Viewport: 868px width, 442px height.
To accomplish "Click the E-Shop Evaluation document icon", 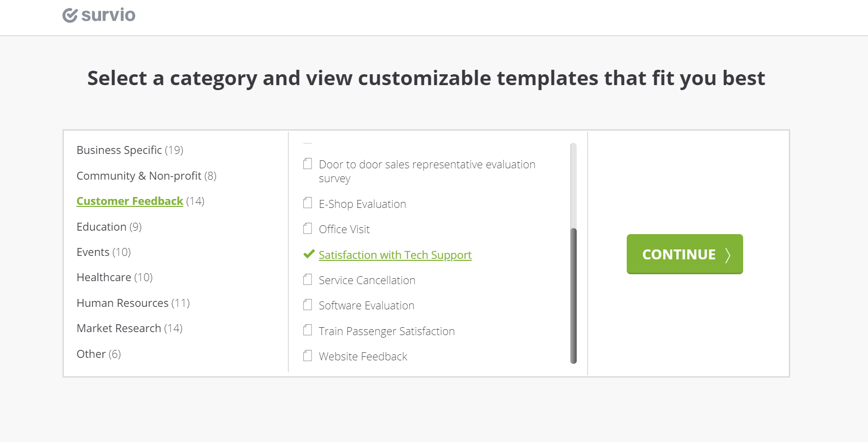I will tap(308, 203).
